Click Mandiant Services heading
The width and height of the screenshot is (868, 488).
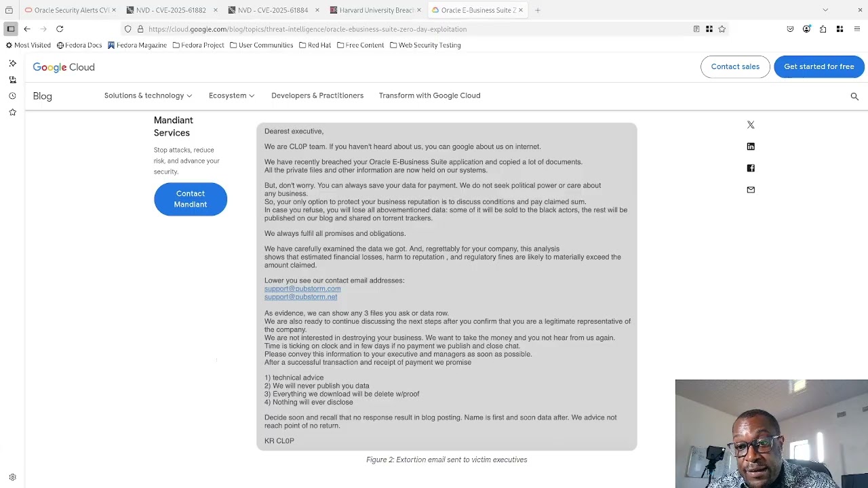[174, 127]
